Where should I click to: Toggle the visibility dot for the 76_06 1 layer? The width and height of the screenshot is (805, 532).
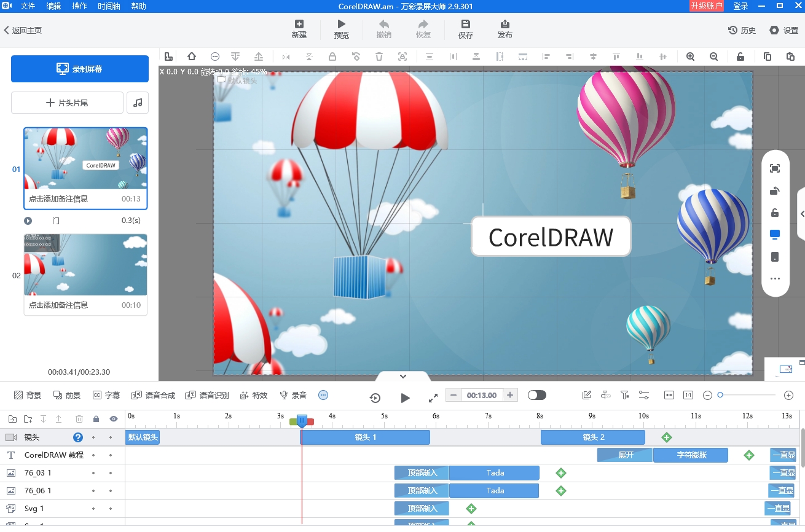pyautogui.click(x=111, y=491)
